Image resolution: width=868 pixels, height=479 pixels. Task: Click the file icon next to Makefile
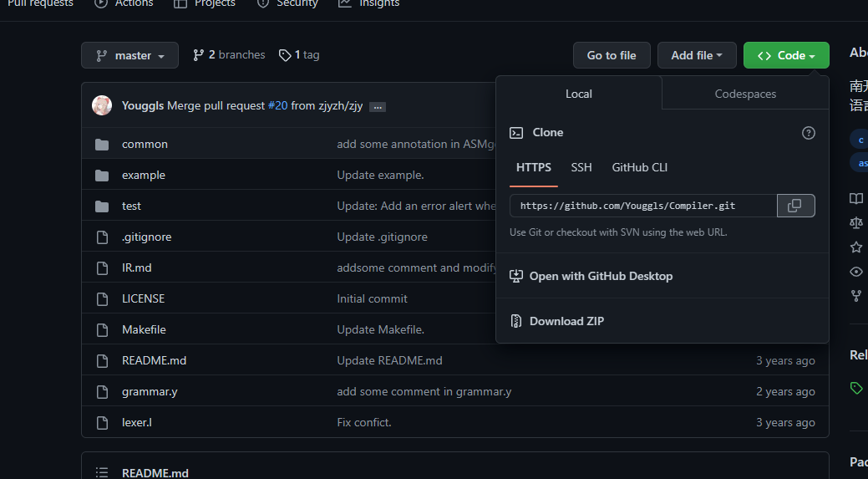[102, 330]
